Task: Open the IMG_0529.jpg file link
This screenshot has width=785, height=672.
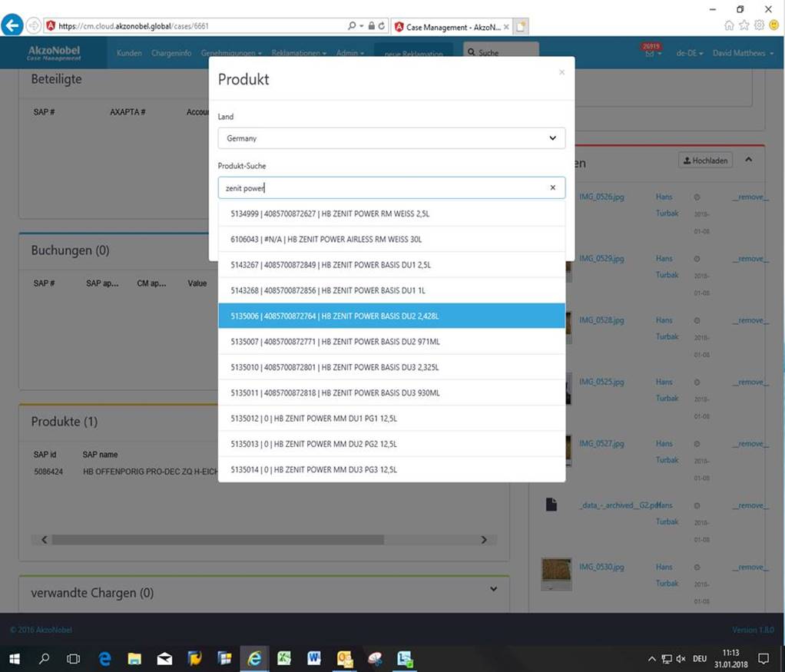Action: click(x=601, y=258)
